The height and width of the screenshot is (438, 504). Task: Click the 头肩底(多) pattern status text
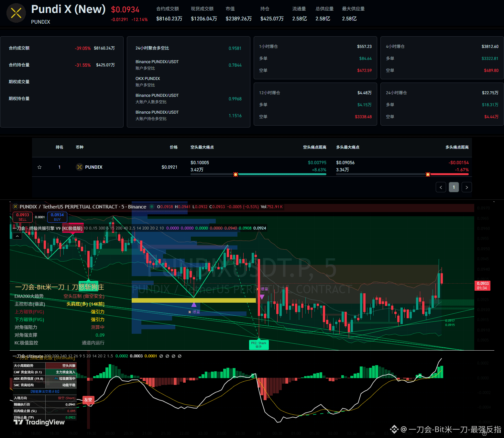[x=85, y=304]
